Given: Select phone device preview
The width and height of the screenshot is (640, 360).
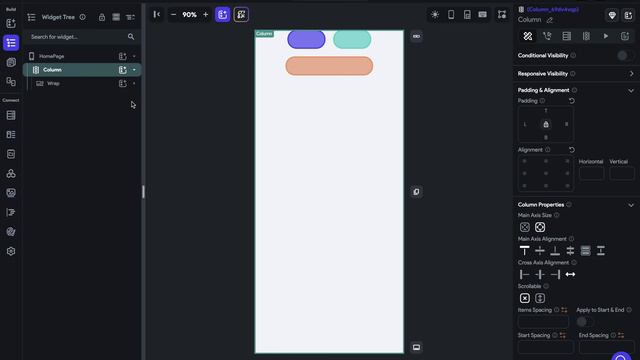Looking at the screenshot, I should point(451,15).
